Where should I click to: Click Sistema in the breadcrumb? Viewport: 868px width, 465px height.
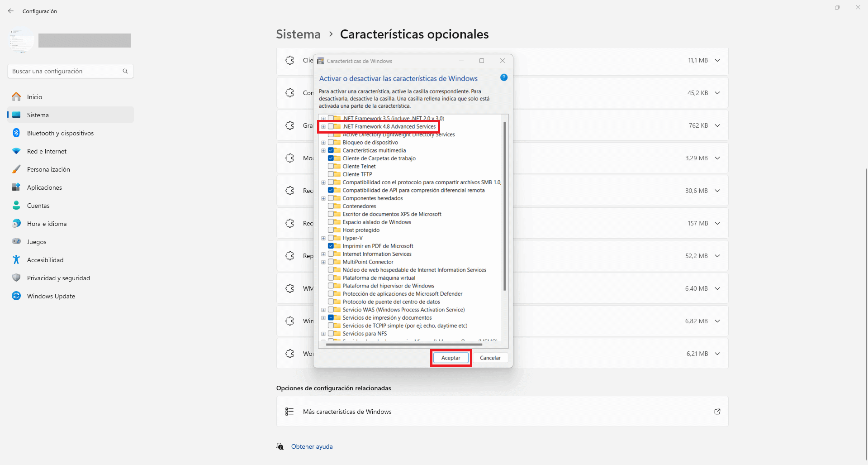pos(299,34)
